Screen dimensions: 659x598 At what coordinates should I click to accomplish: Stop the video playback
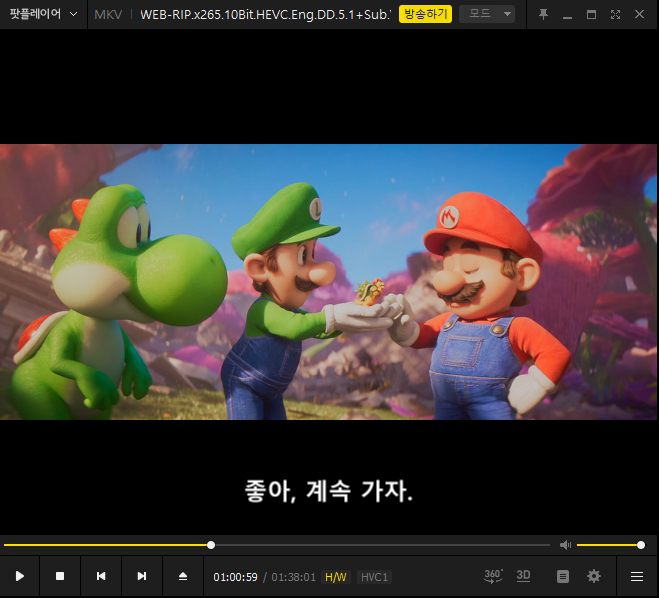click(60, 576)
